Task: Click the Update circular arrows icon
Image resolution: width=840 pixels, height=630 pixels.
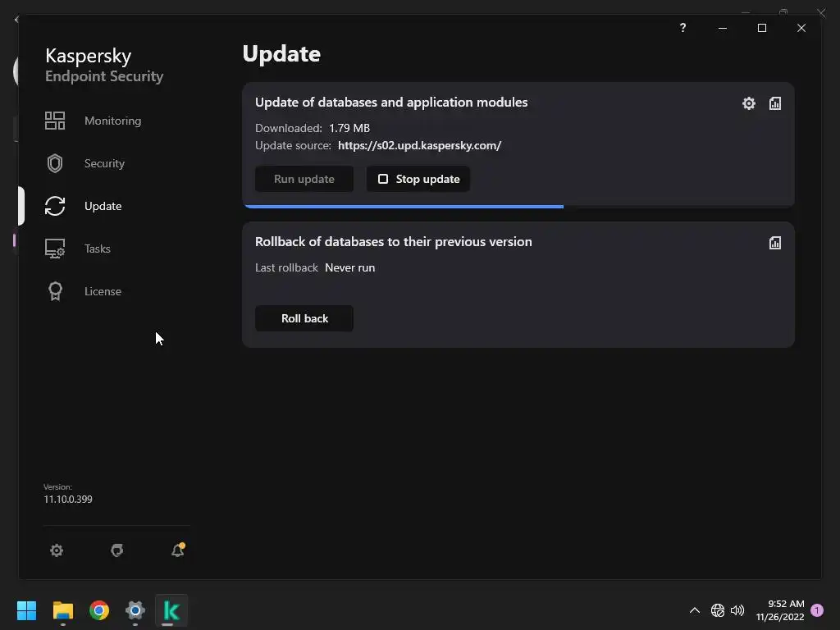Action: click(55, 206)
